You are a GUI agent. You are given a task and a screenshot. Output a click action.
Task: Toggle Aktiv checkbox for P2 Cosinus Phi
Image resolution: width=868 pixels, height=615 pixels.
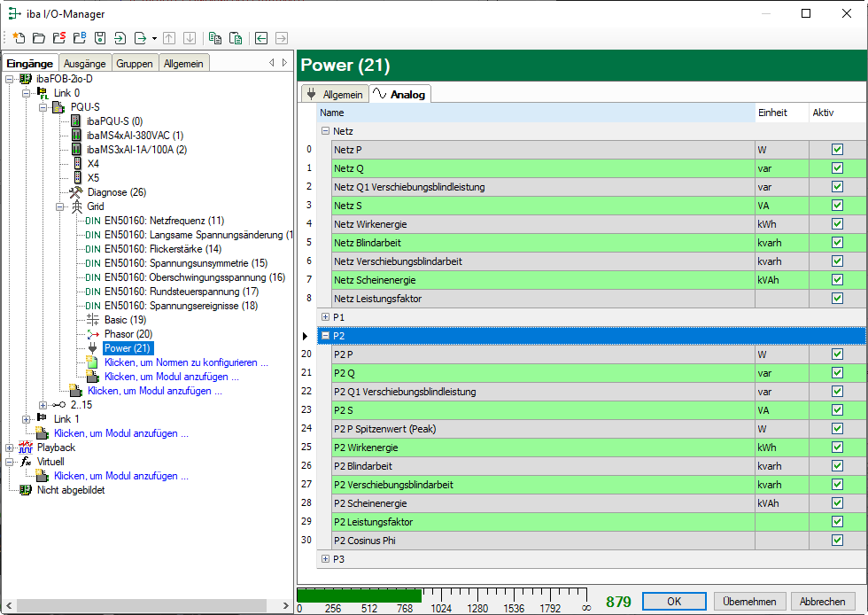point(837,541)
